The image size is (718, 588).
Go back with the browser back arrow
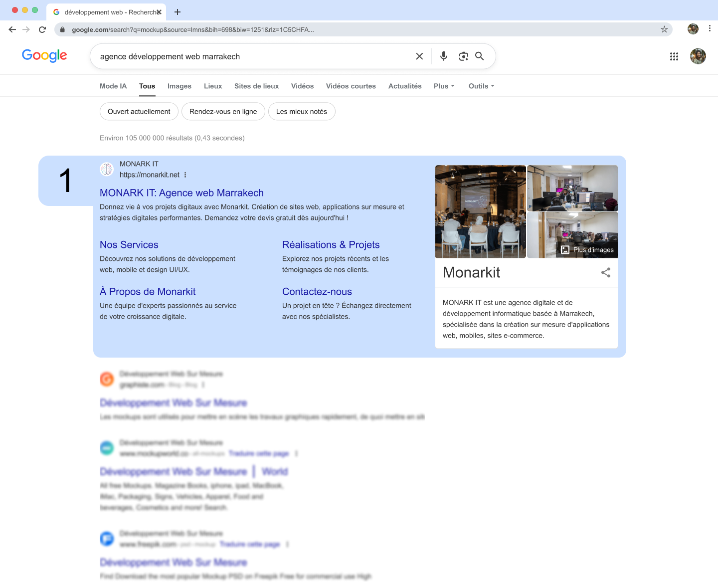pos(12,29)
